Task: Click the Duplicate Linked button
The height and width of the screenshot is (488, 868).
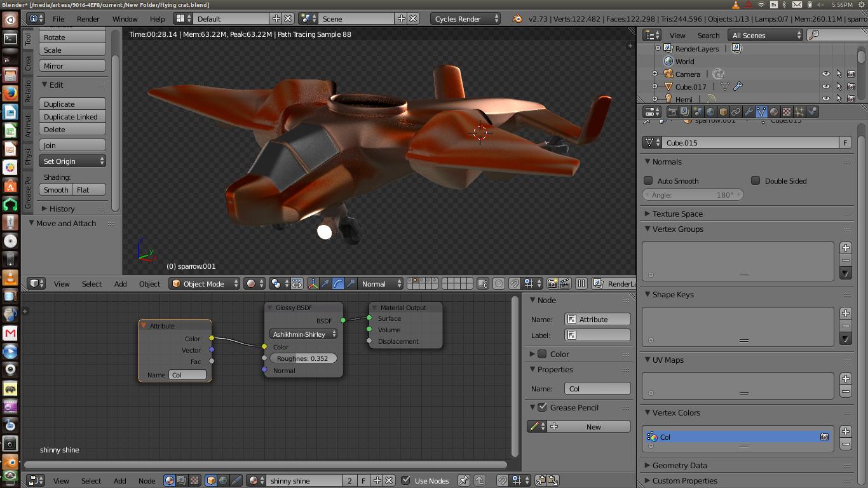Action: [72, 117]
